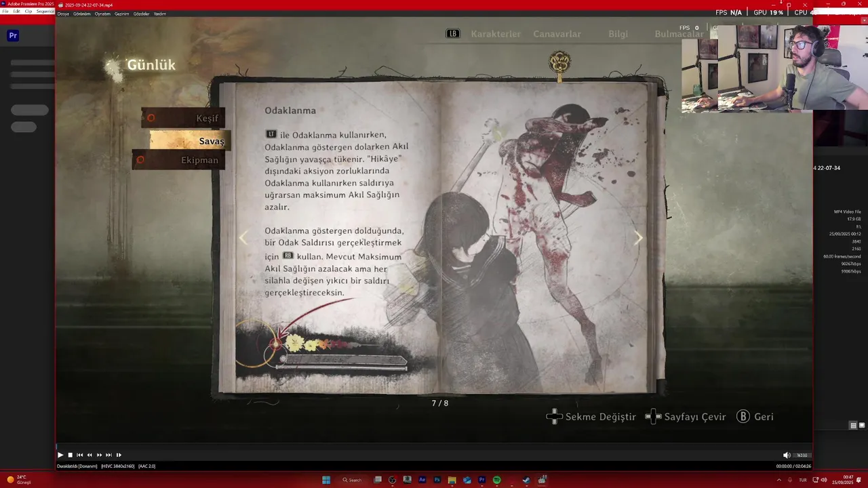Click the 7 / 8 page counter
The image size is (868, 488).
(440, 403)
